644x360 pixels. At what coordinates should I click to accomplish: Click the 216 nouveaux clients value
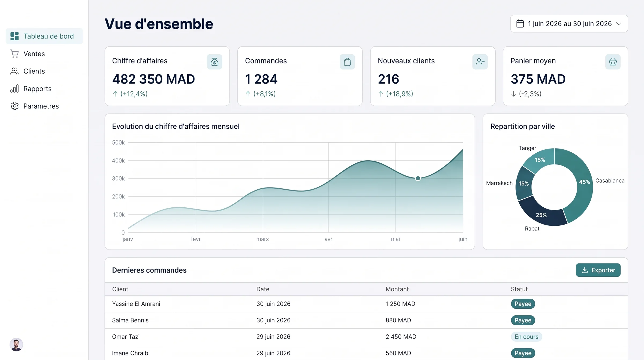[389, 79]
